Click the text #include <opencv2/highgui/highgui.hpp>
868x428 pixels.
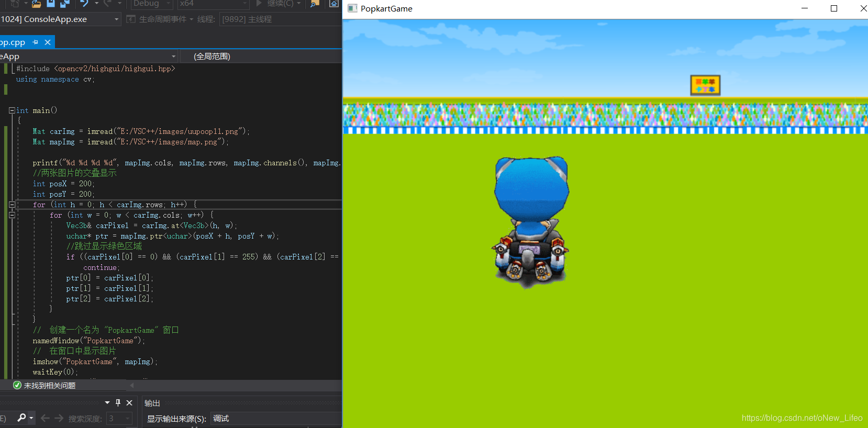96,69
